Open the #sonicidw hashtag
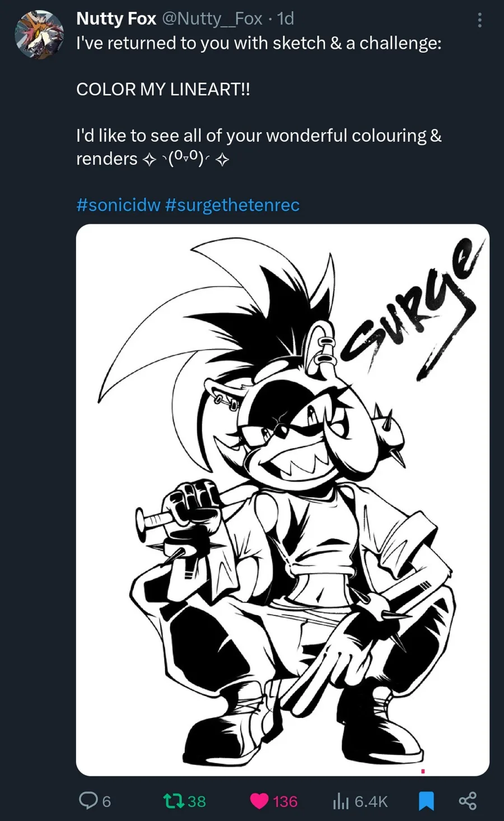504x821 pixels. tap(118, 205)
